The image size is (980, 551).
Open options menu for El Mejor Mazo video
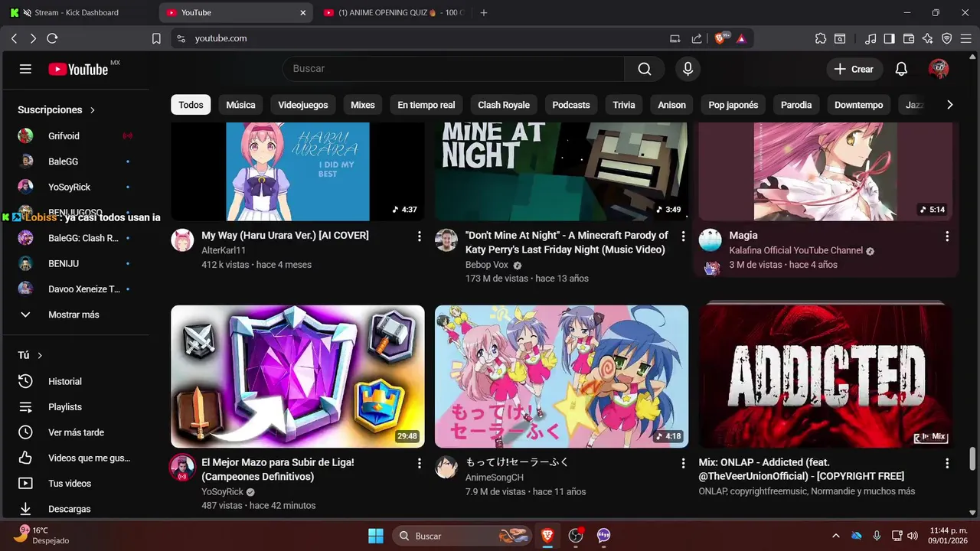coord(419,464)
